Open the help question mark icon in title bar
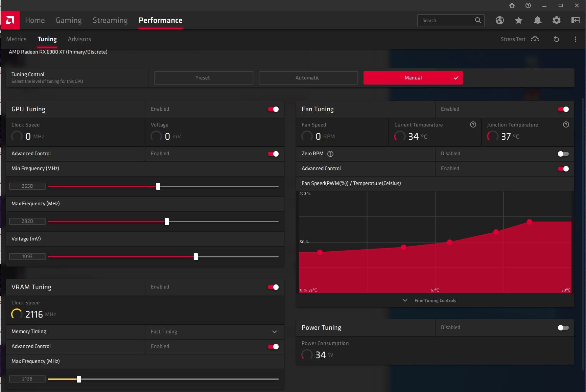 528,5
